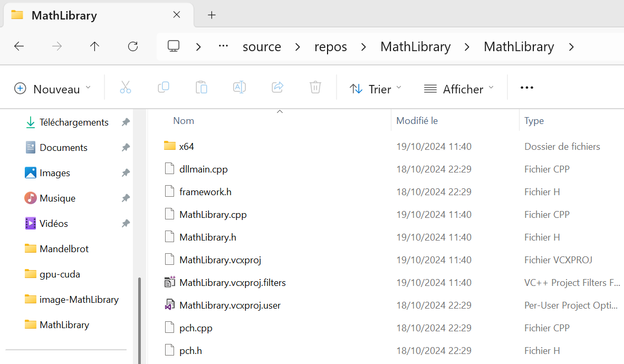The width and height of the screenshot is (624, 364).
Task: Add a new Explorer tab
Action: [x=212, y=15]
